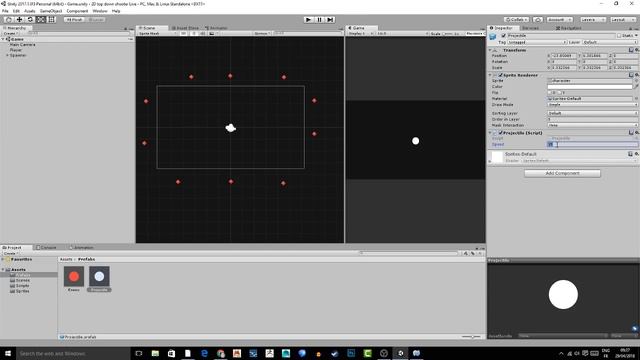Toggle the Pivot handle position button
This screenshot has height=360, width=640.
74,20
